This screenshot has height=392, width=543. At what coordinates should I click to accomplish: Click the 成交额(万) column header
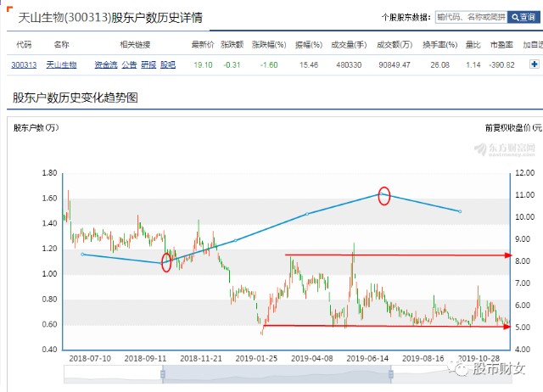click(x=395, y=45)
